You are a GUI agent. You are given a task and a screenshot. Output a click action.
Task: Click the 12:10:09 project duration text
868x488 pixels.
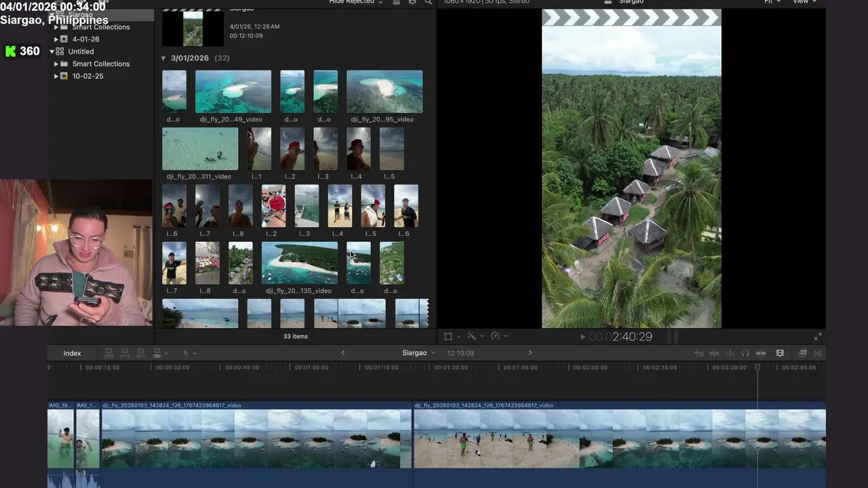pyautogui.click(x=460, y=353)
